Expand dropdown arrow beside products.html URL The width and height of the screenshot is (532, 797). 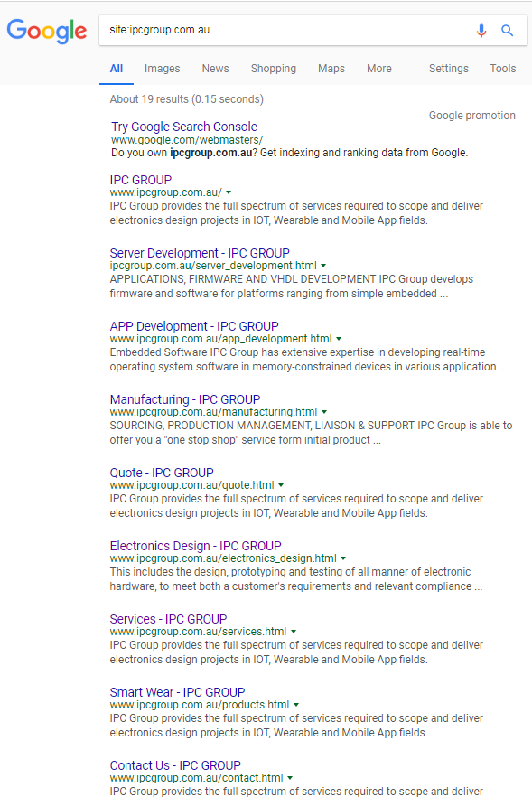(x=296, y=705)
